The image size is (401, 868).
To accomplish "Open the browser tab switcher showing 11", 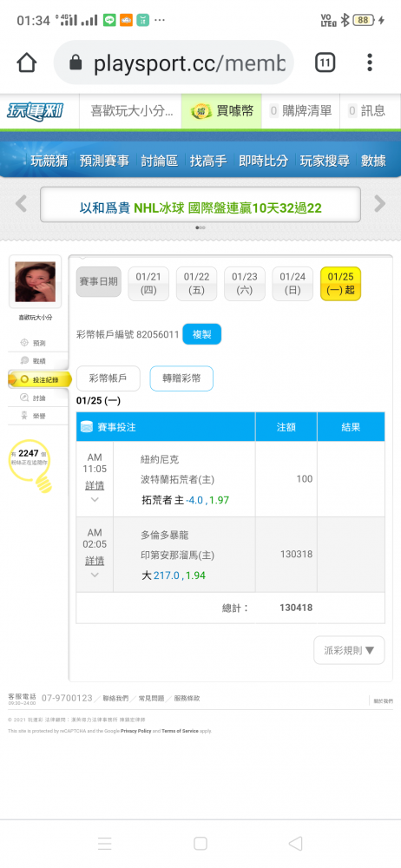I will point(325,63).
